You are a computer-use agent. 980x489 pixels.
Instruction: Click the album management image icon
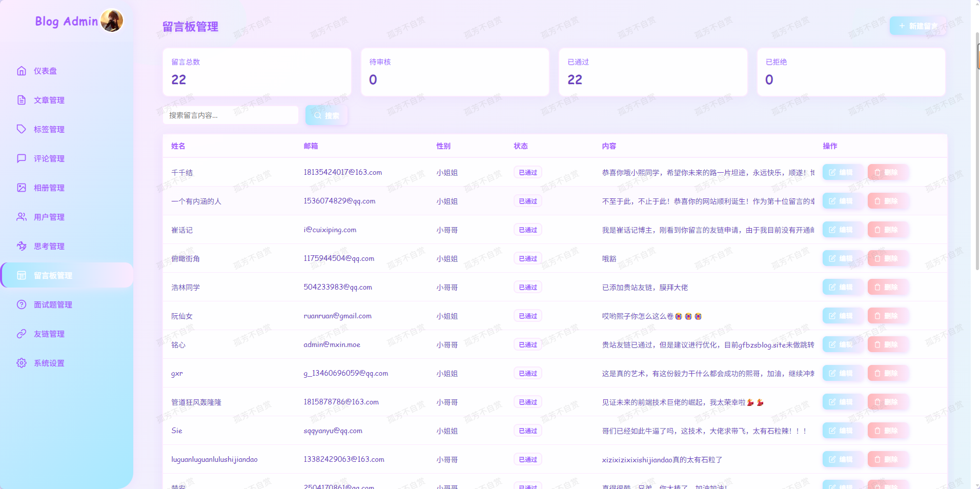[22, 188]
